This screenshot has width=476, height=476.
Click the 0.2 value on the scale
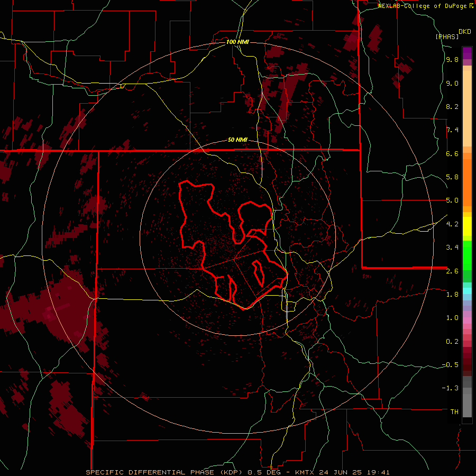pos(452,342)
